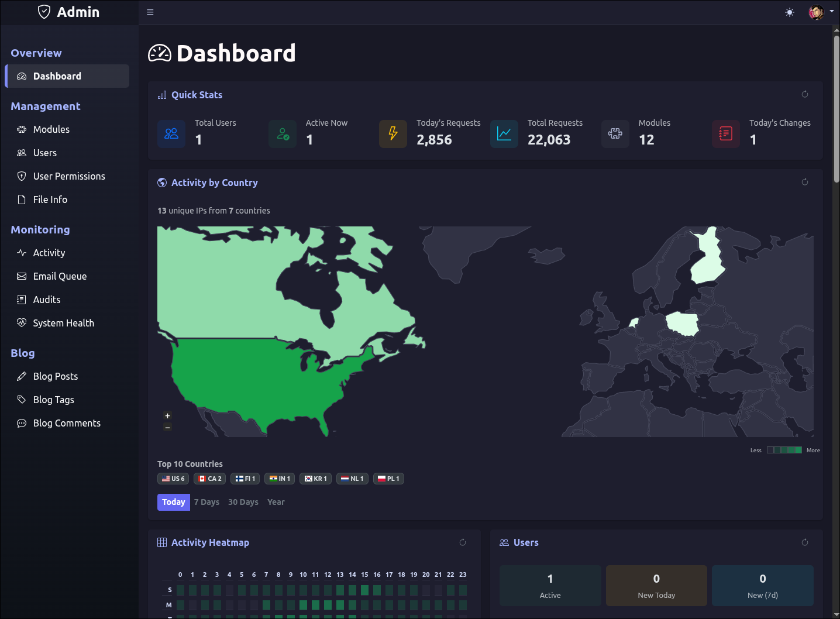The width and height of the screenshot is (840, 619).
Task: Open Blog Posts link
Action: 55,376
